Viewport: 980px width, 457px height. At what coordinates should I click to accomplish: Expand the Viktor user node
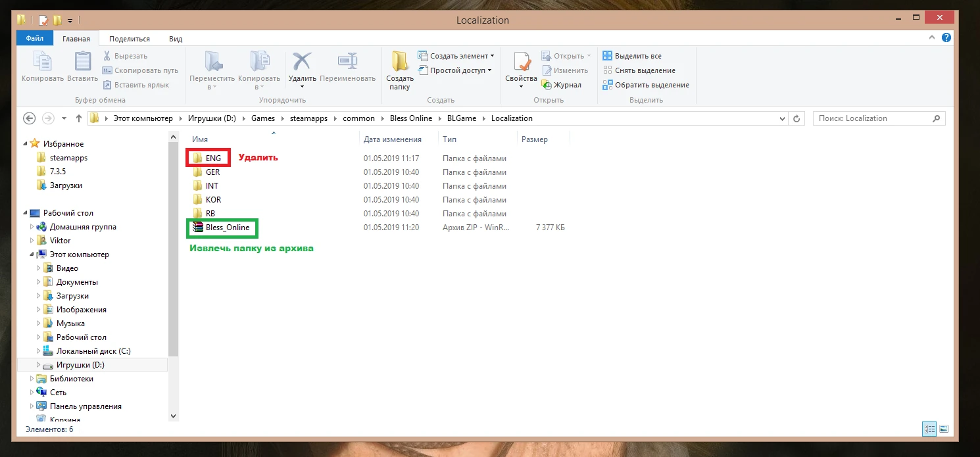coord(32,241)
